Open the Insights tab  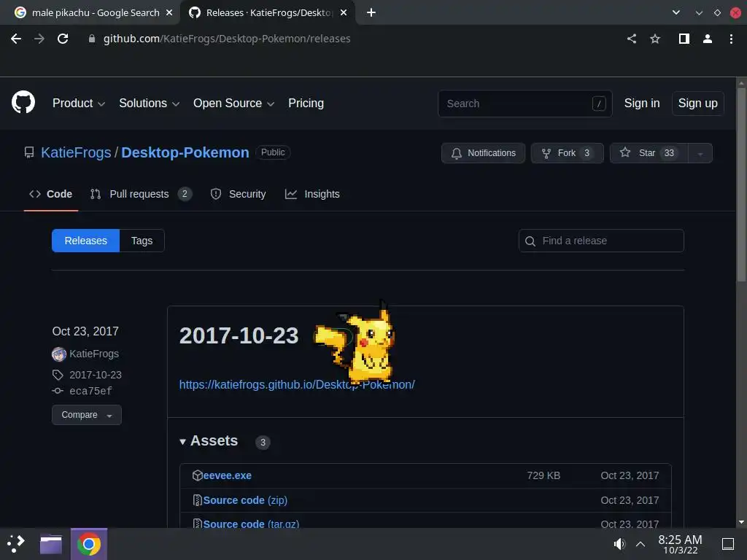pyautogui.click(x=312, y=194)
